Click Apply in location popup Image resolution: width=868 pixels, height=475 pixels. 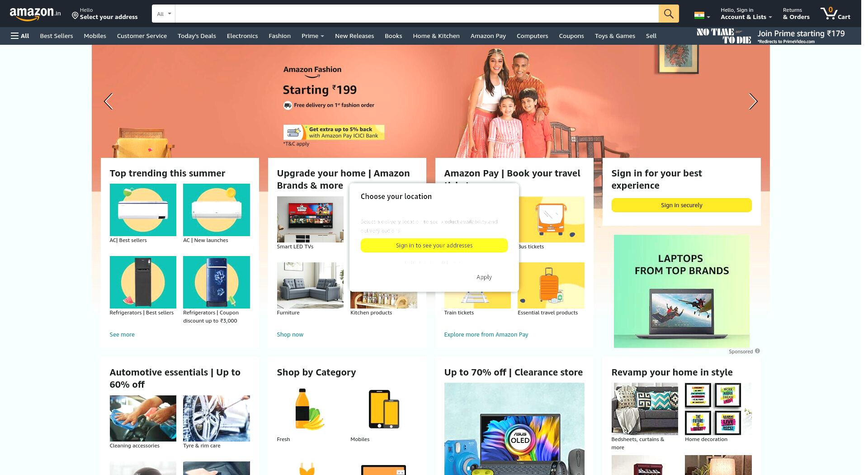(484, 277)
